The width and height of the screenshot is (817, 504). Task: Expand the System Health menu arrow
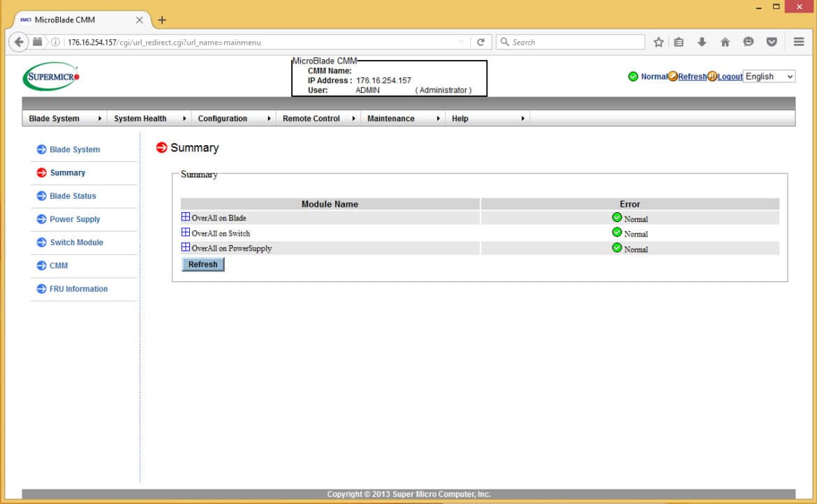184,119
